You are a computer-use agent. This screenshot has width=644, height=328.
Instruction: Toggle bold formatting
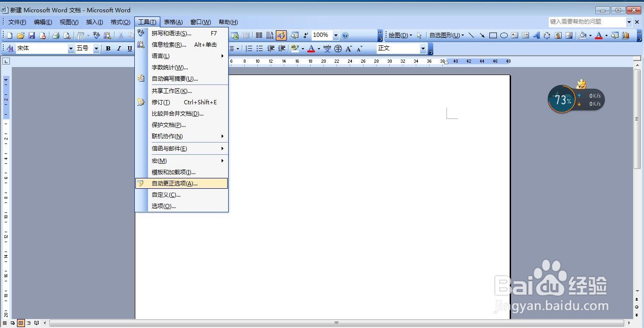(107, 48)
